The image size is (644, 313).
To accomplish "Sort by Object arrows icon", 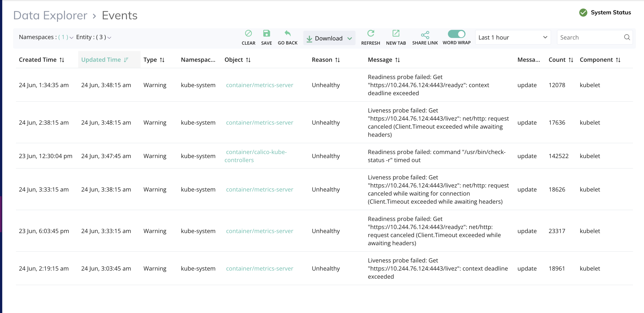I will point(248,60).
